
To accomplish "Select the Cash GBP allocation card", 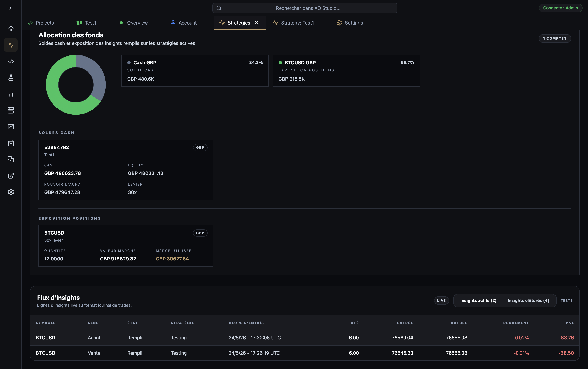I will click(x=195, y=71).
